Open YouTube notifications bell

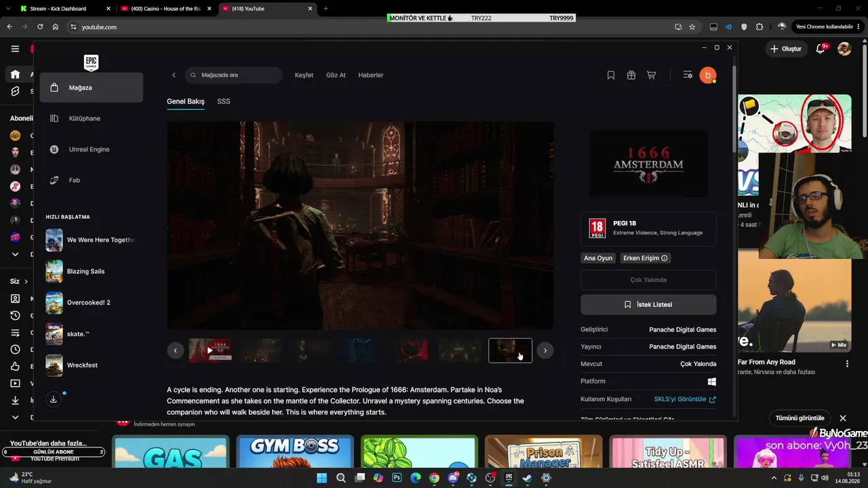[821, 49]
